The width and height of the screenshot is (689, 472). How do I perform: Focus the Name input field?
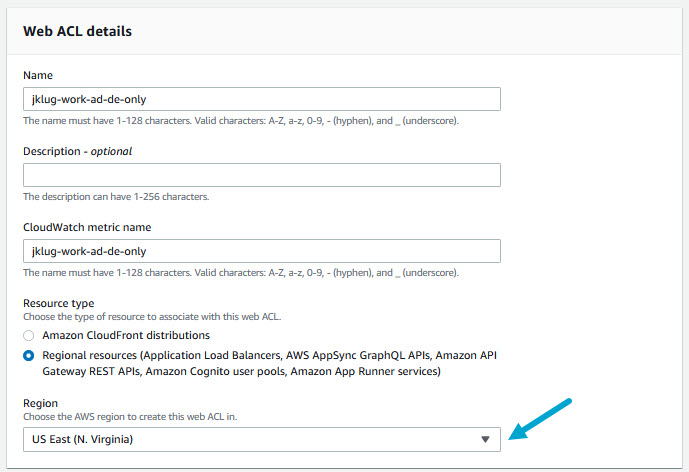pos(261,99)
